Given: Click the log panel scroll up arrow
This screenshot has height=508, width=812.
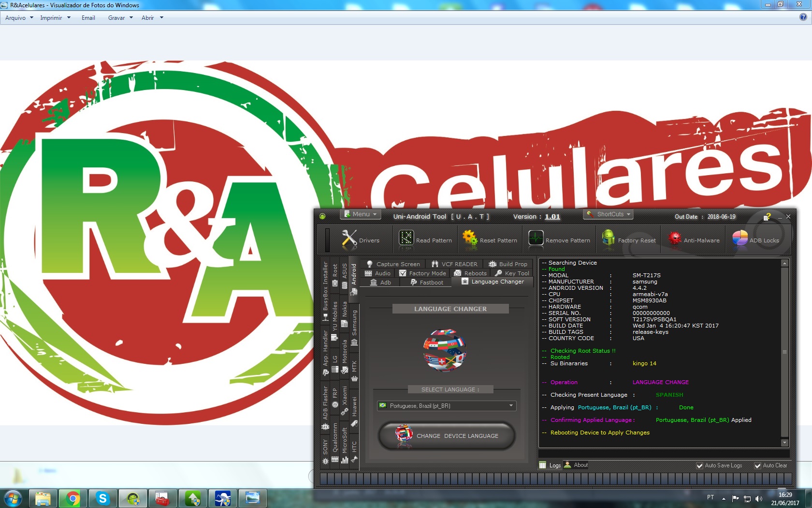Looking at the screenshot, I should (784, 263).
